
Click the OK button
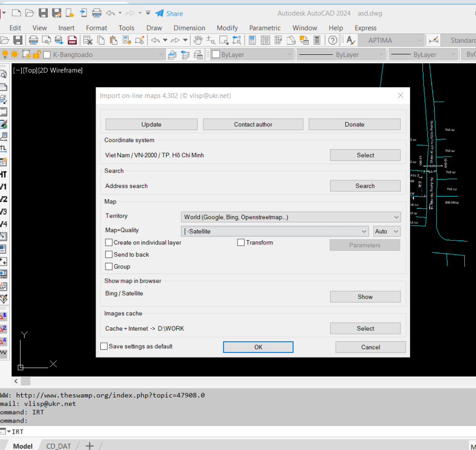[258, 347]
